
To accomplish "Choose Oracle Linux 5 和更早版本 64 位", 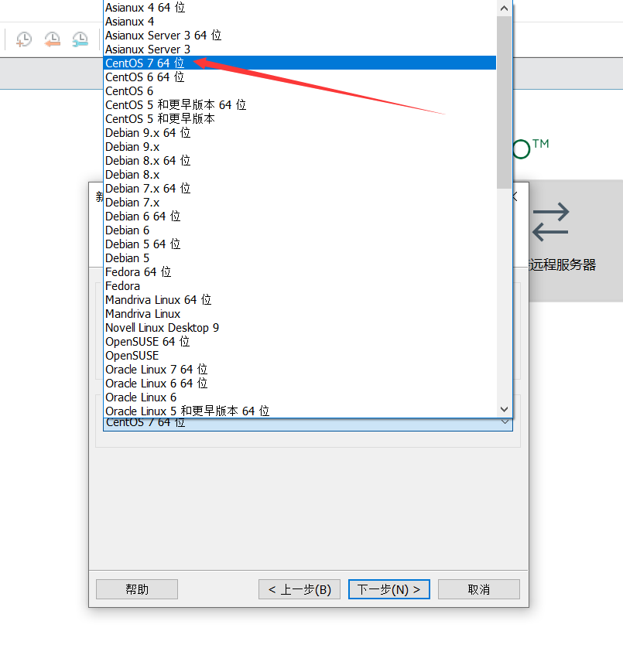I will (x=300, y=411).
